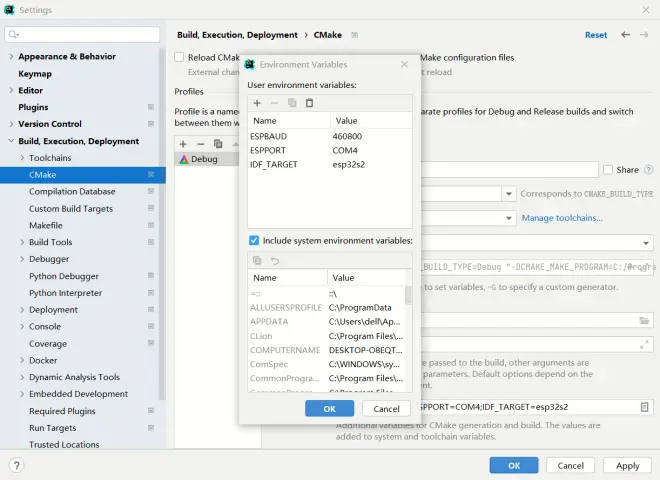Open Build type dropdown arrow

click(x=508, y=194)
